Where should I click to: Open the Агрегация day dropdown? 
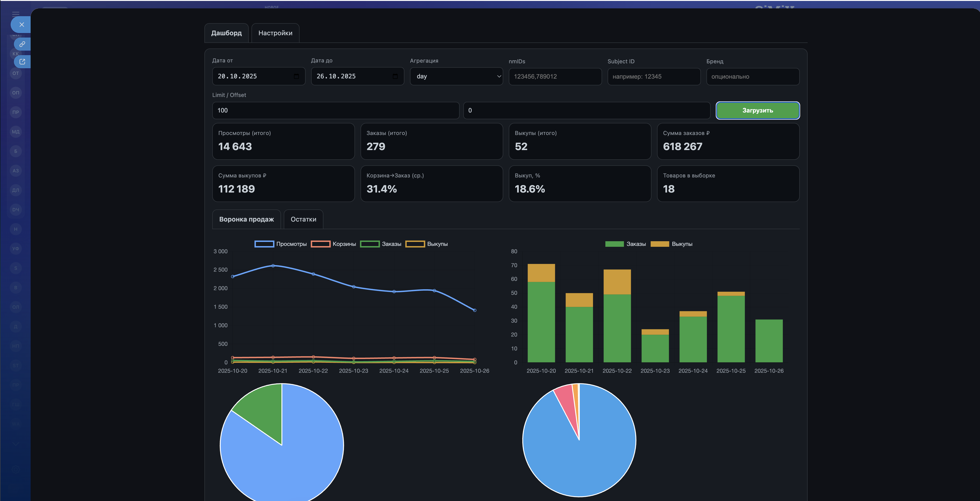[456, 77]
